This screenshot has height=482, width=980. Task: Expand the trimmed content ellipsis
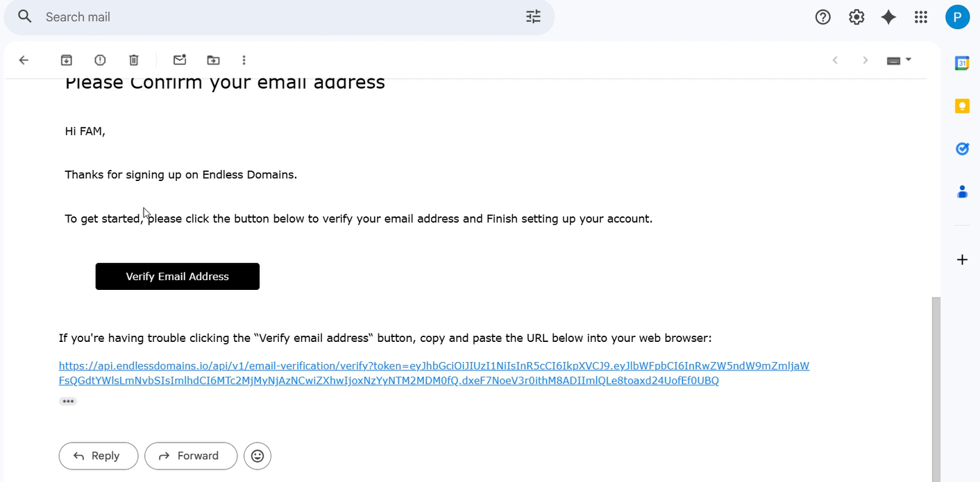[68, 401]
